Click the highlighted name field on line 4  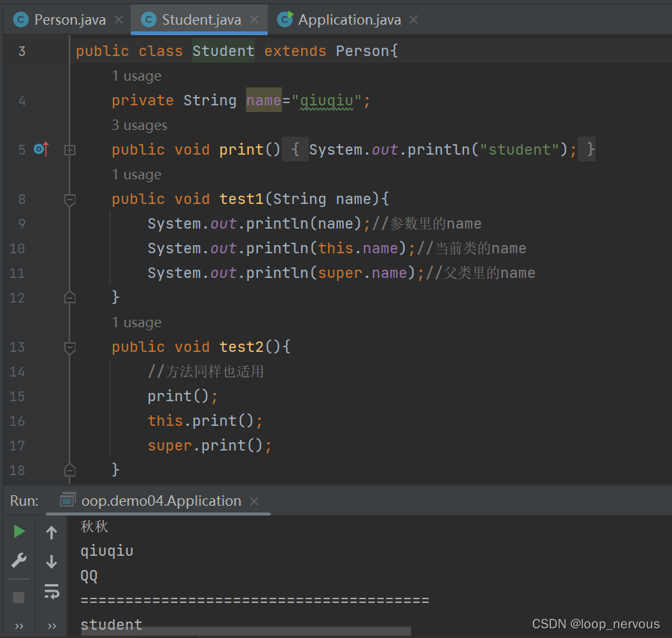(264, 100)
